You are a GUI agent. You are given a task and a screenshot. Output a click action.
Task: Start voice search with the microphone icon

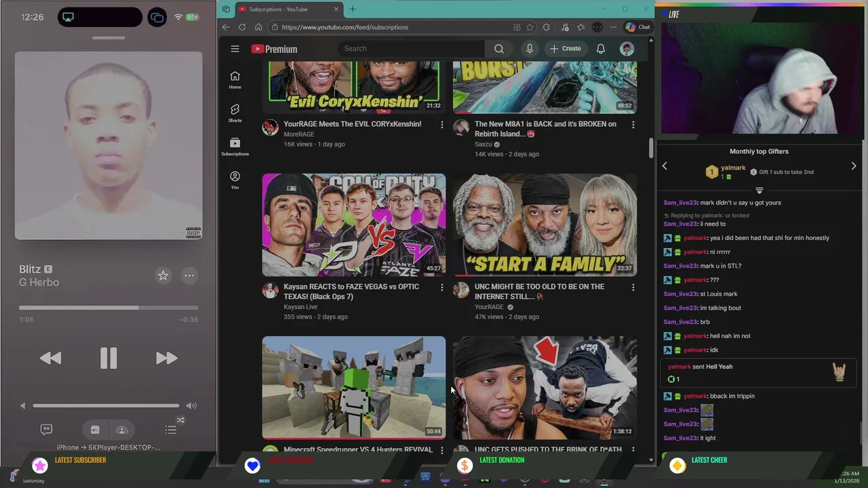click(530, 49)
